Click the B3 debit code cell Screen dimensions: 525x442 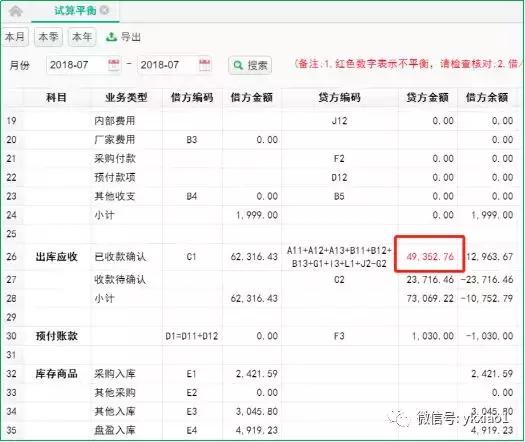point(192,140)
